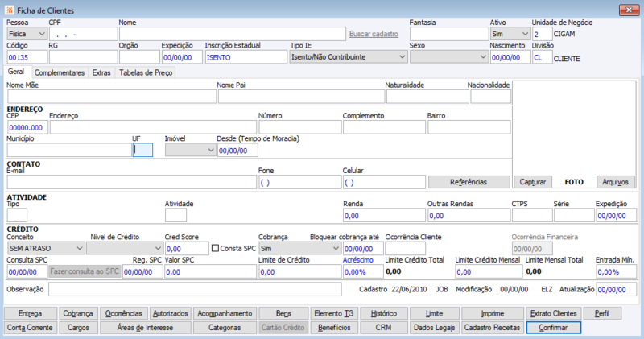Image resolution: width=644 pixels, height=339 pixels.
Task: Close the Ficha de Clientes window
Action: pos(629,10)
